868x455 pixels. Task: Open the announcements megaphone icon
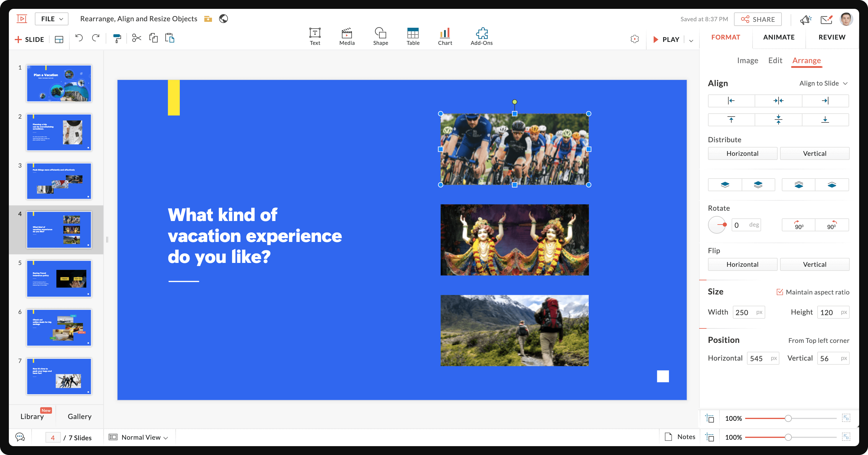coord(806,19)
